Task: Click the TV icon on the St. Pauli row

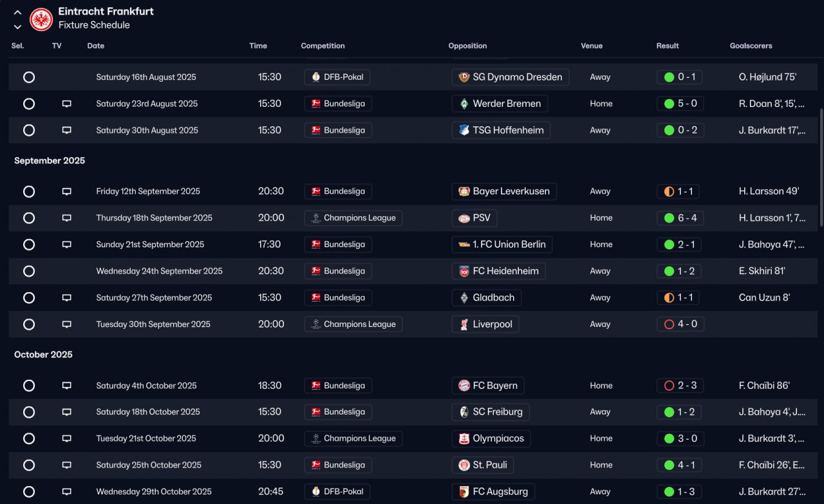Action: (66, 465)
